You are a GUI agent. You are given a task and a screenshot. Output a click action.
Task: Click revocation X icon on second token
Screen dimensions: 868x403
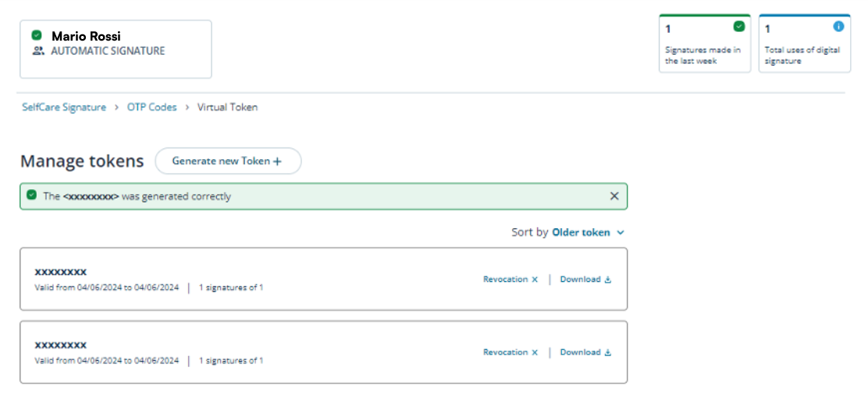(535, 353)
